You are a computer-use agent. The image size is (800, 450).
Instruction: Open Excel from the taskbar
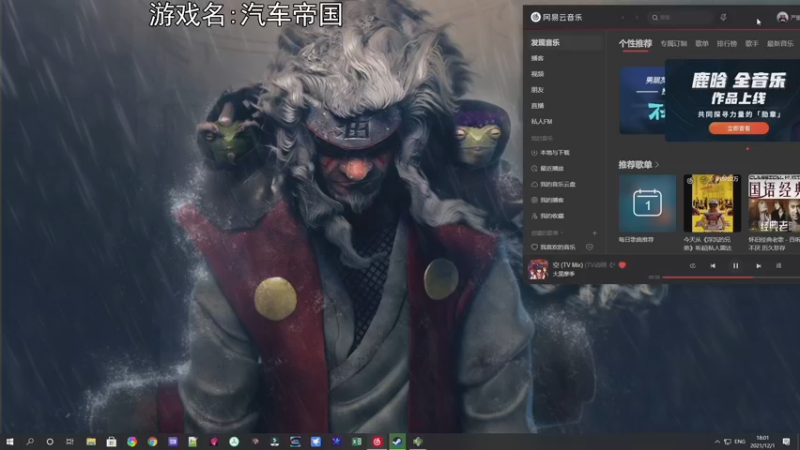[357, 442]
